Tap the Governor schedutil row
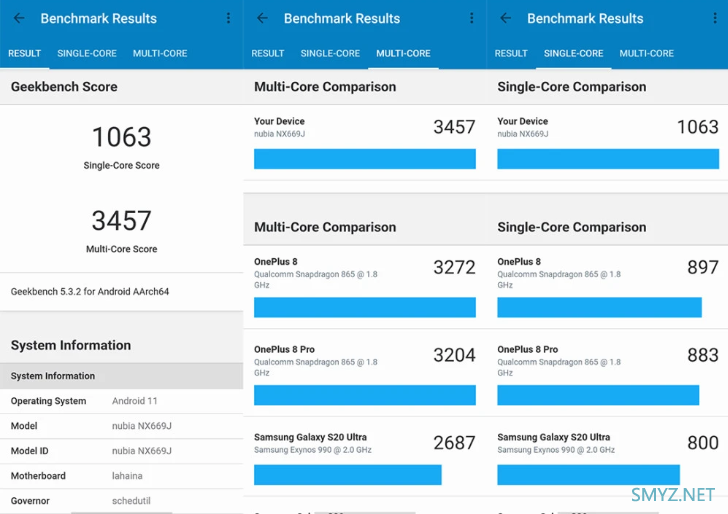This screenshot has width=728, height=514. (122, 501)
